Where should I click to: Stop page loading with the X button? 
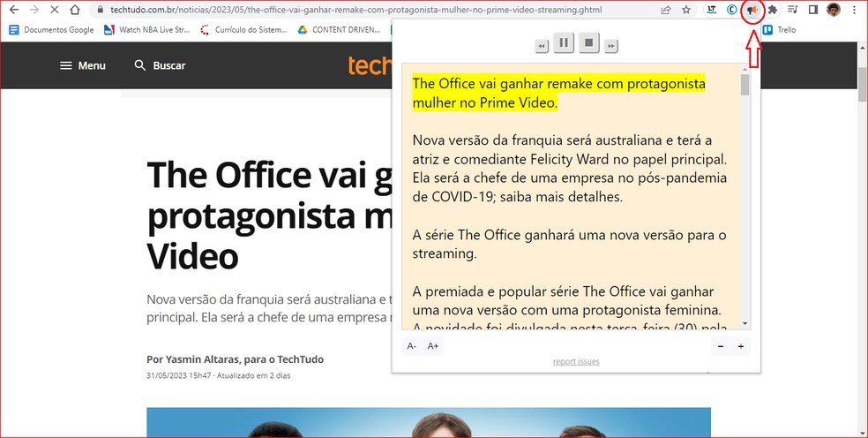pyautogui.click(x=55, y=10)
